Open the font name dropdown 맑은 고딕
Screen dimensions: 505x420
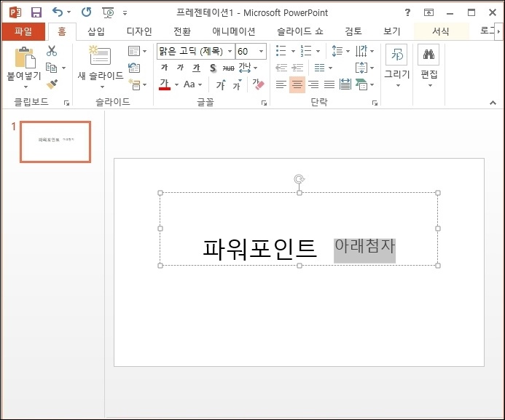pyautogui.click(x=230, y=51)
